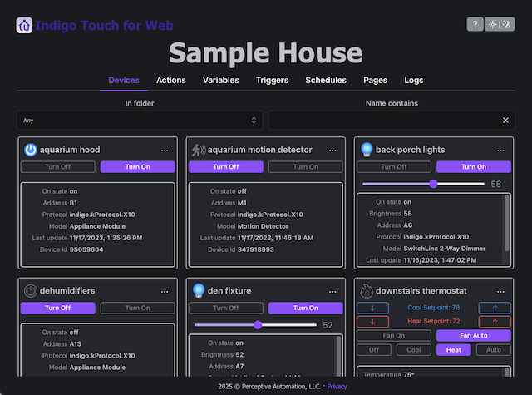This screenshot has height=395, width=532.
Task: Click the downstairs thermostat flame icon
Action: click(x=367, y=291)
